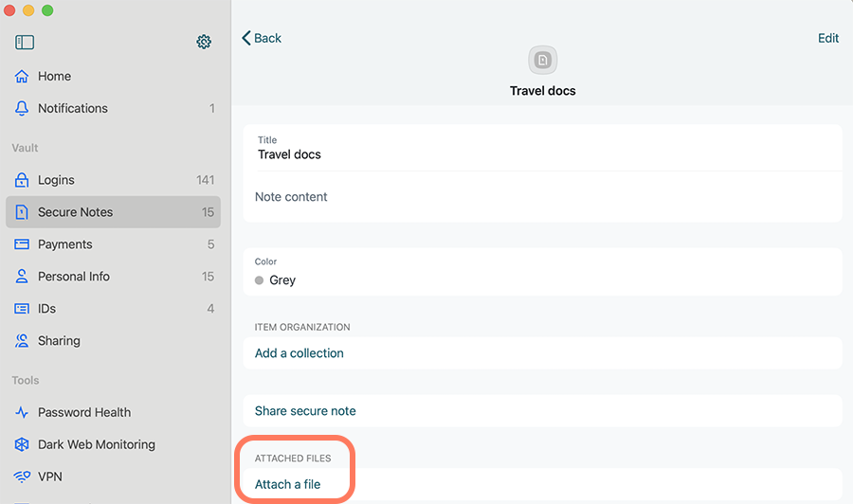
Task: Click the Payments card icon
Action: click(x=22, y=244)
